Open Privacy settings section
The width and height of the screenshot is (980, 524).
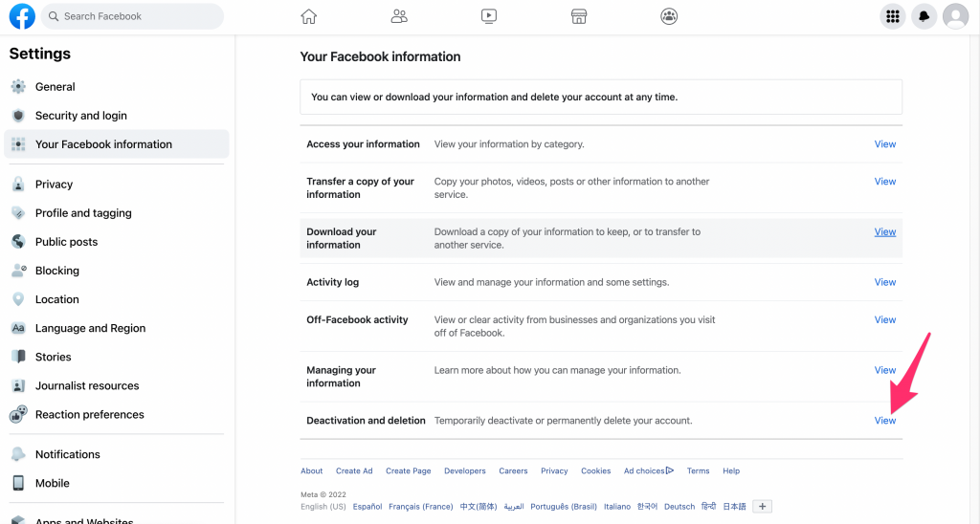54,185
